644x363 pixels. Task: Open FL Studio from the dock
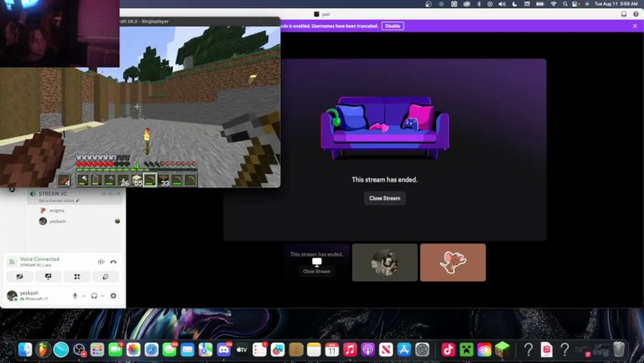click(x=43, y=349)
